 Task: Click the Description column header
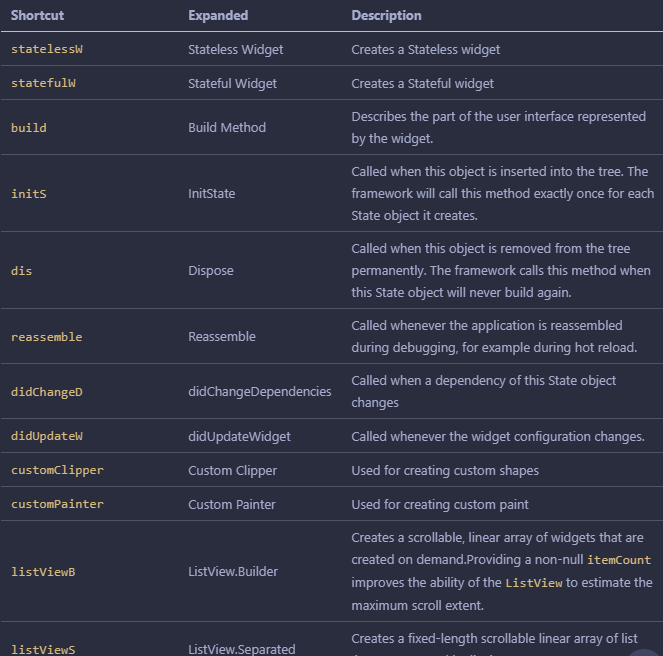click(x=386, y=16)
